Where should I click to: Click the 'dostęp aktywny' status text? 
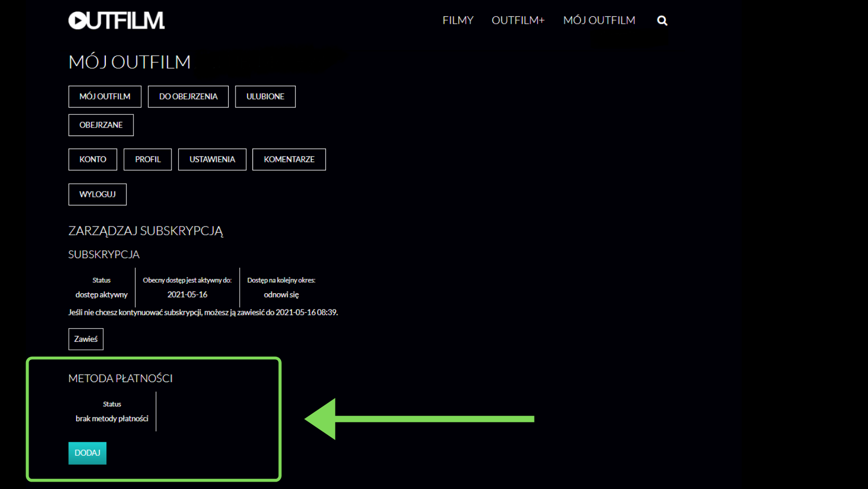click(102, 295)
